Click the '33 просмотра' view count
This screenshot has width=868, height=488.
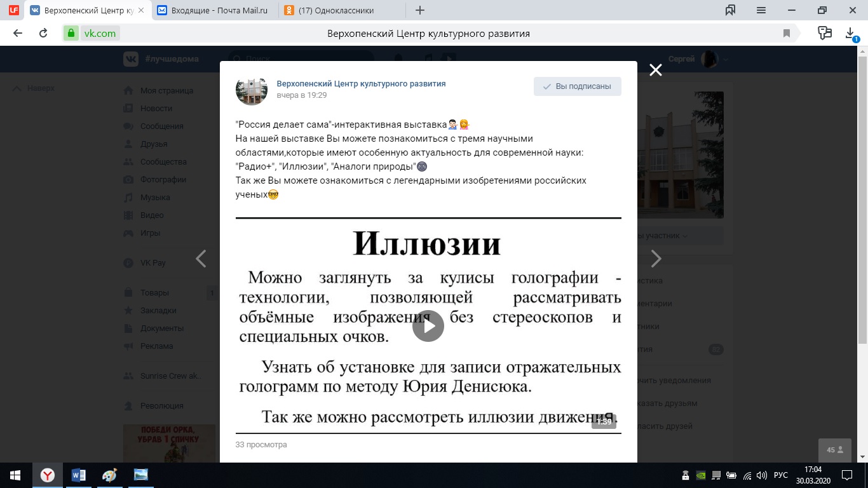pyautogui.click(x=261, y=445)
